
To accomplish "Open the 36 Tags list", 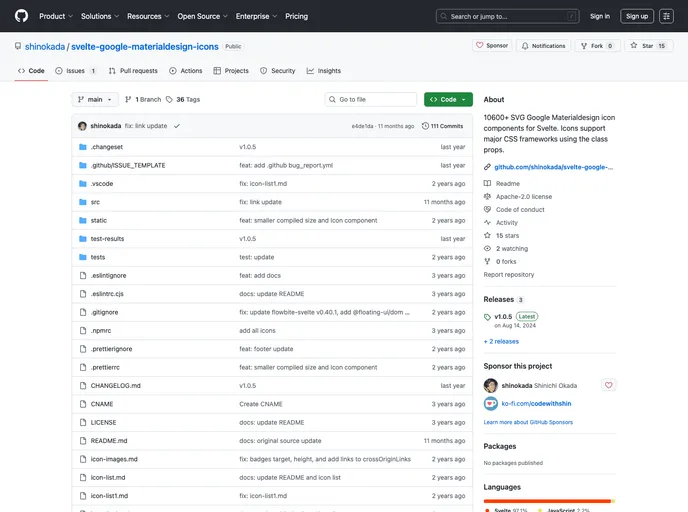I will [x=183, y=100].
